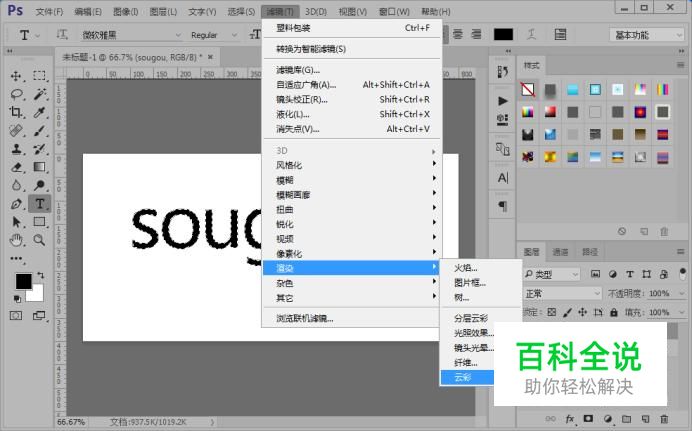692x431 pixels.
Task: Open the Edit Toolbar three-dots button
Action: tap(16, 259)
